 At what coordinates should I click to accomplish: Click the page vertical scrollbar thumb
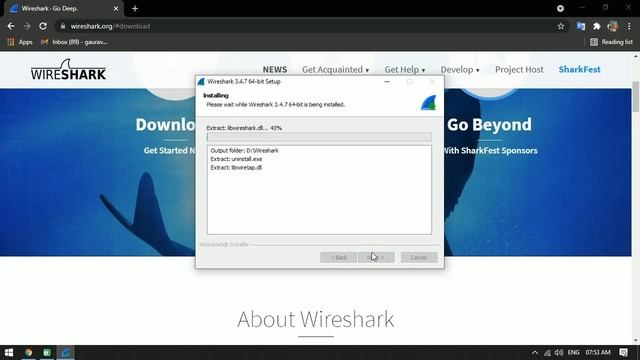click(636, 96)
